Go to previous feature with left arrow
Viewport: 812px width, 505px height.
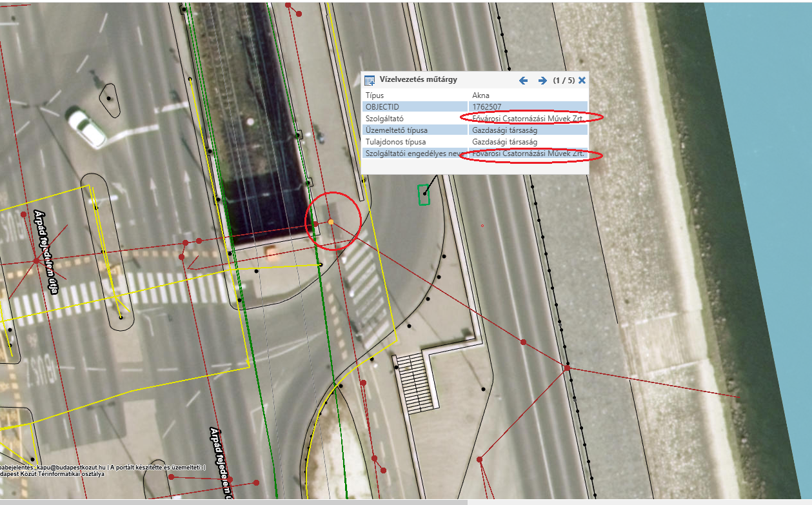524,81
